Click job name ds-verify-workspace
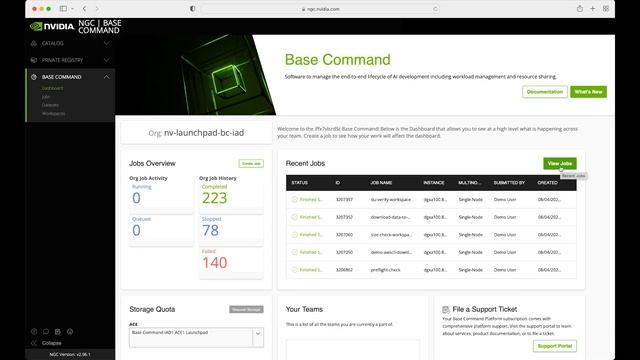Image resolution: width=640 pixels, height=360 pixels. click(x=391, y=200)
